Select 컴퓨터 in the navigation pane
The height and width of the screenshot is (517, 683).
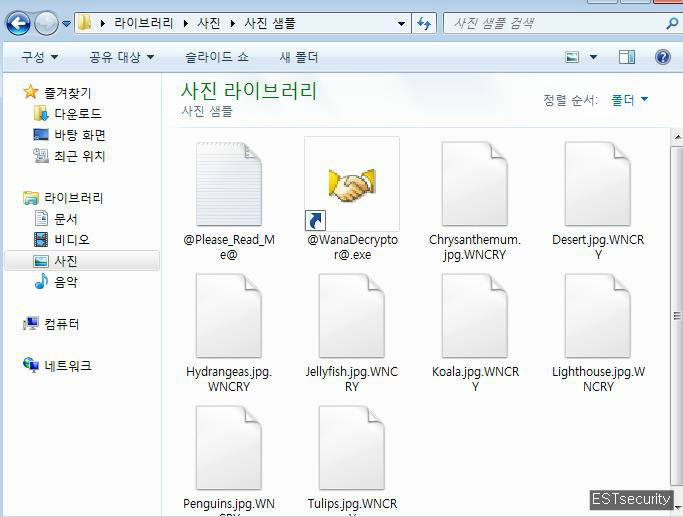(62, 324)
